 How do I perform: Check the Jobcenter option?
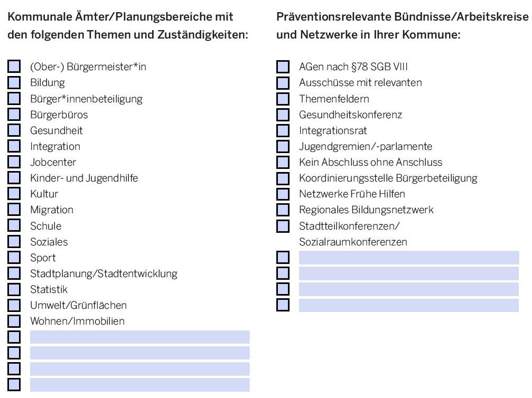(x=14, y=162)
